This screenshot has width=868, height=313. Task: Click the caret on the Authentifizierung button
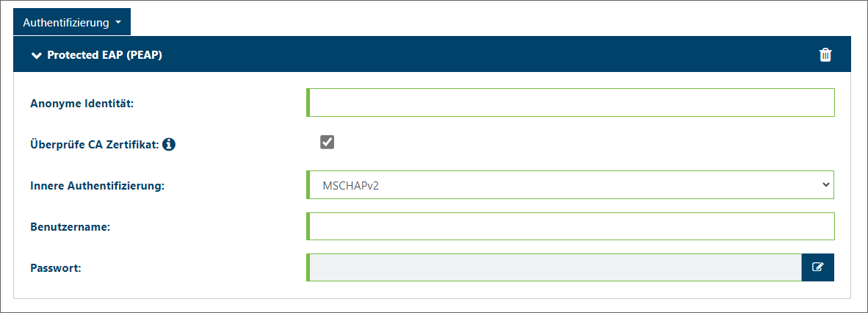coord(118,24)
